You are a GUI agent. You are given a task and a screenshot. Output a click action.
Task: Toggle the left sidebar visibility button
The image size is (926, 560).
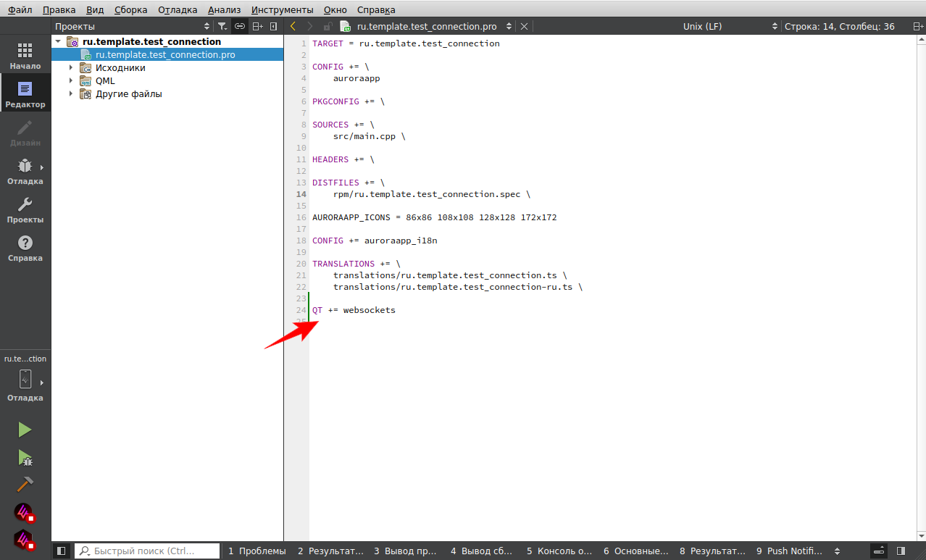61,551
